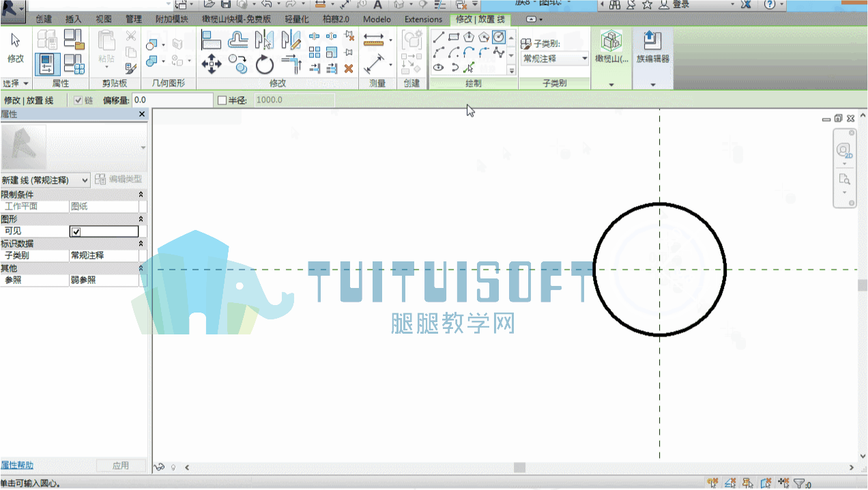Screen dimensions: 868x490
Task: Collapse the 其他 section
Action: point(141,268)
